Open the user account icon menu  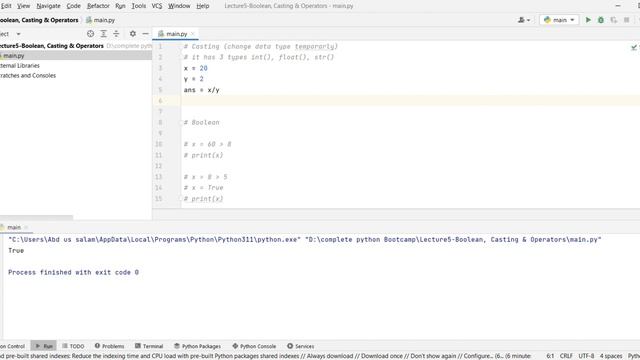(524, 20)
